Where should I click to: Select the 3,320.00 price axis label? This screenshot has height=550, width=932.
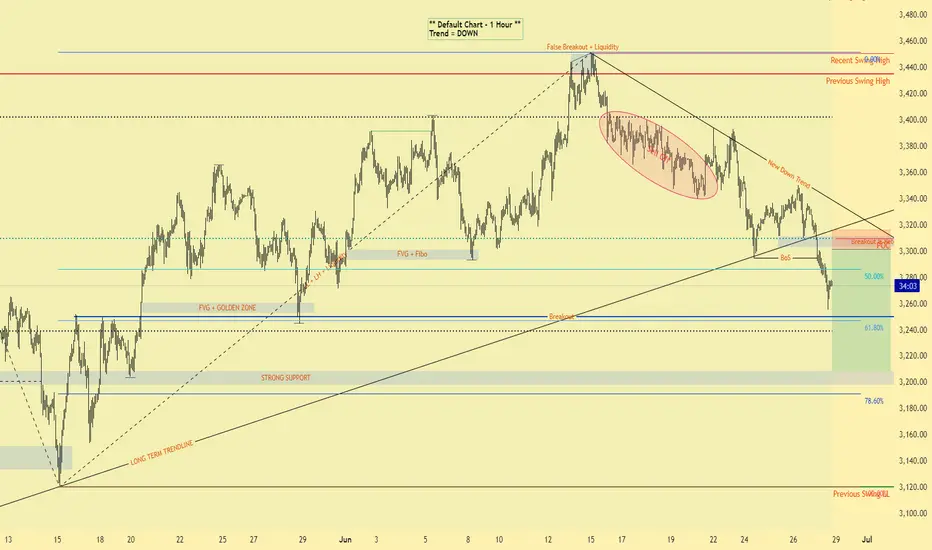click(913, 225)
